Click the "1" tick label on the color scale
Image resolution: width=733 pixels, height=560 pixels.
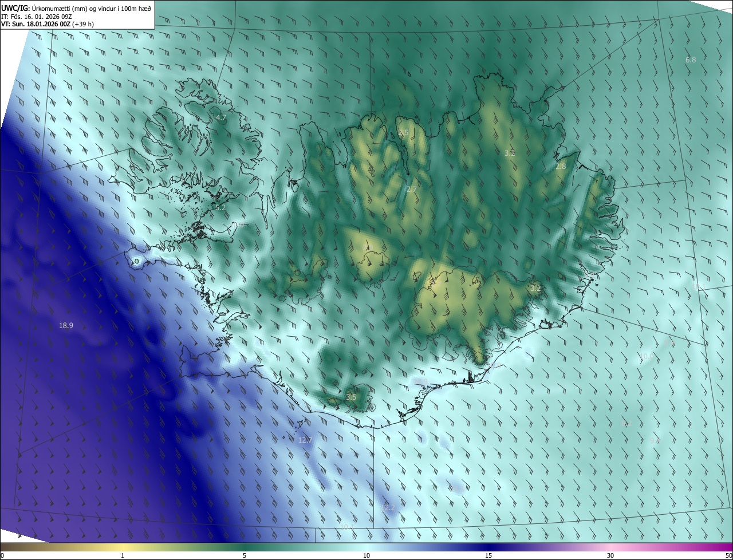click(123, 556)
